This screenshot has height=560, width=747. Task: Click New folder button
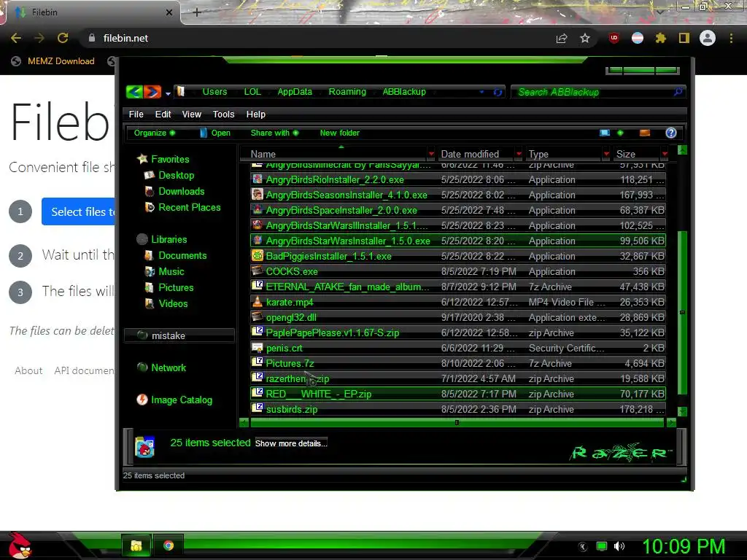tap(340, 133)
